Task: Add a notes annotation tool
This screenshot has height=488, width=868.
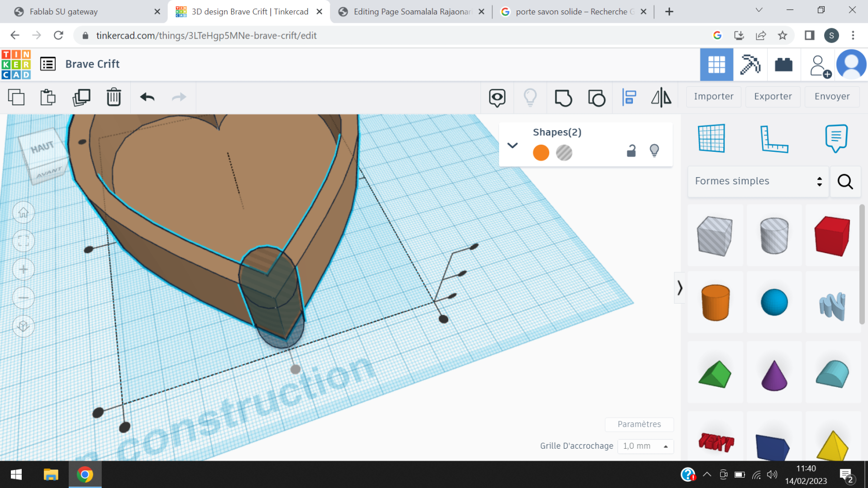Action: (x=836, y=138)
